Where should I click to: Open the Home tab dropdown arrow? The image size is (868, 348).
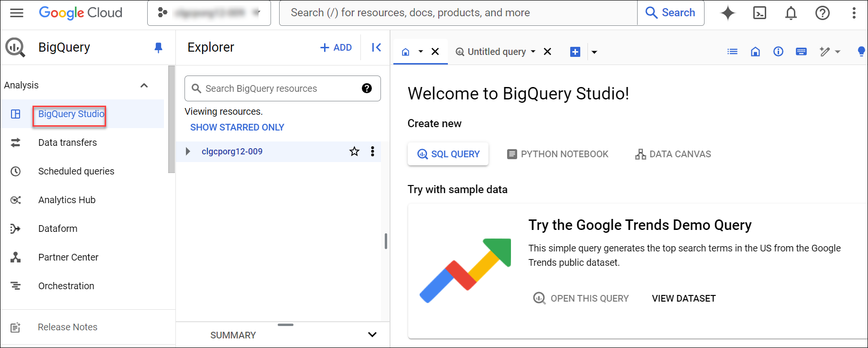pos(421,52)
